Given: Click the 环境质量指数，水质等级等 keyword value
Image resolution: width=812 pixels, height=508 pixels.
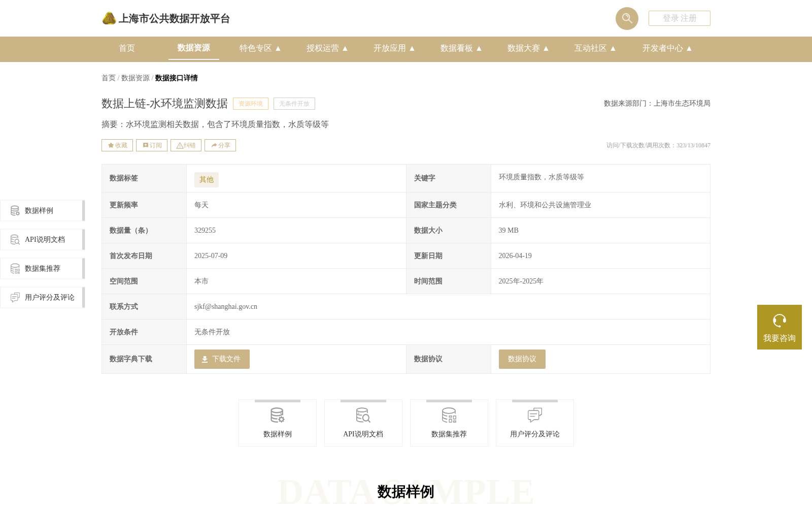Looking at the screenshot, I should pos(542,177).
